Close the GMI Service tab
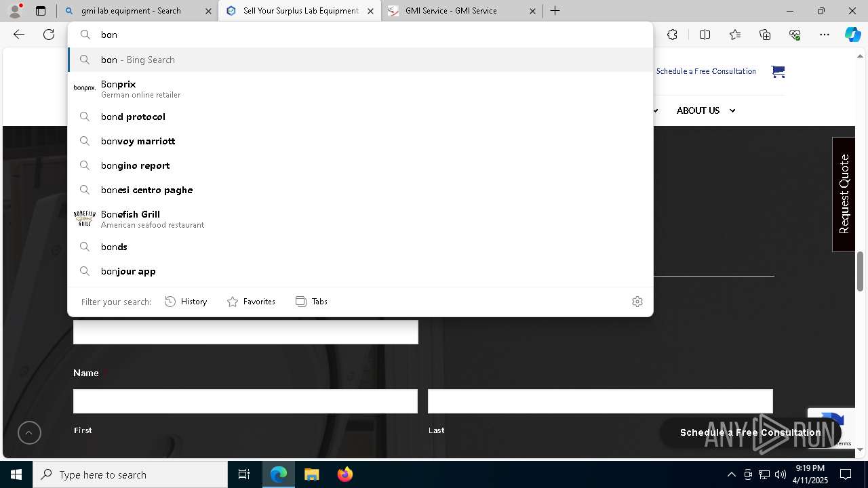Viewport: 868px width, 488px height. coord(532,11)
